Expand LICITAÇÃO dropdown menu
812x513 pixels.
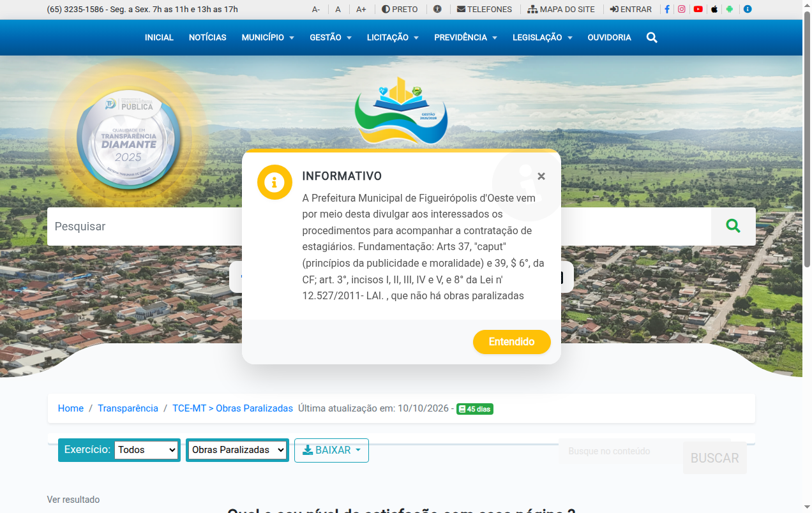[393, 38]
